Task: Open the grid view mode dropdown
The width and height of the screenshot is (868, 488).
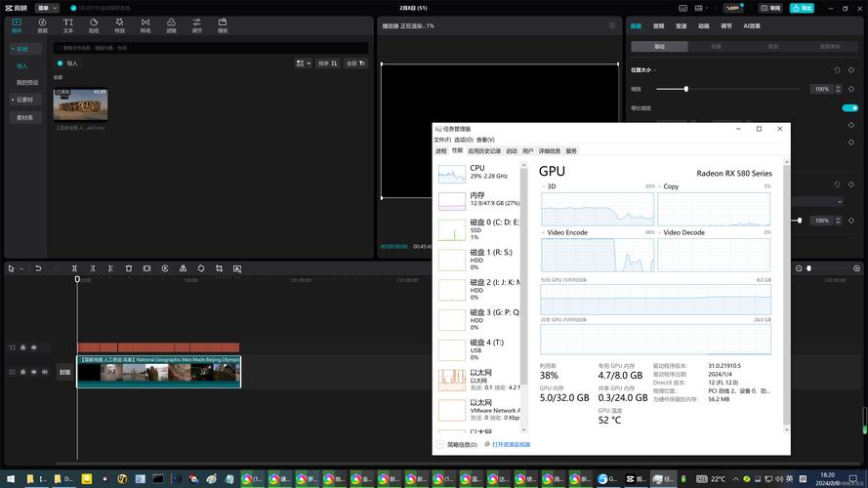Action: click(x=303, y=63)
